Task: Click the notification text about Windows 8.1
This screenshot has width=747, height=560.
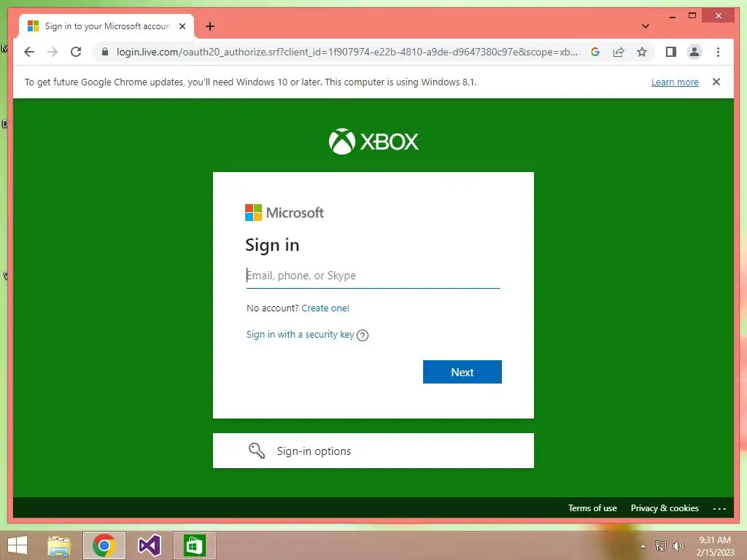Action: pyautogui.click(x=251, y=82)
